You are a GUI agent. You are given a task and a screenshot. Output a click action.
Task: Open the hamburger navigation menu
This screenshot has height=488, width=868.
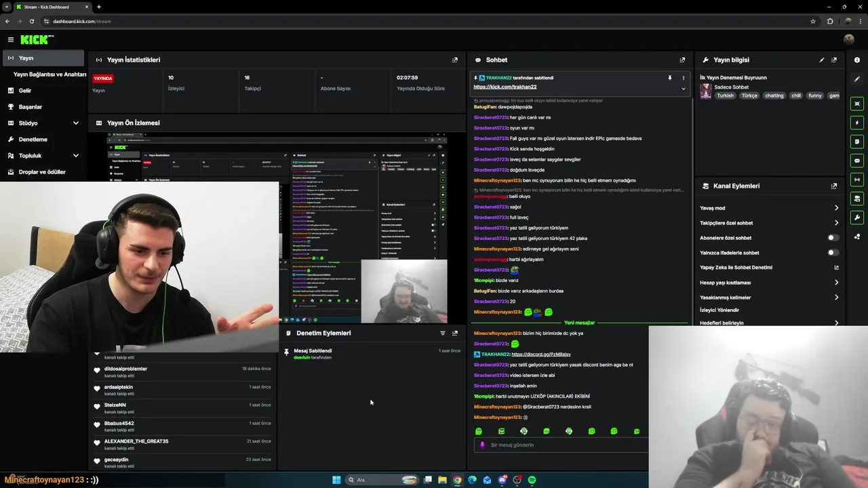point(10,40)
